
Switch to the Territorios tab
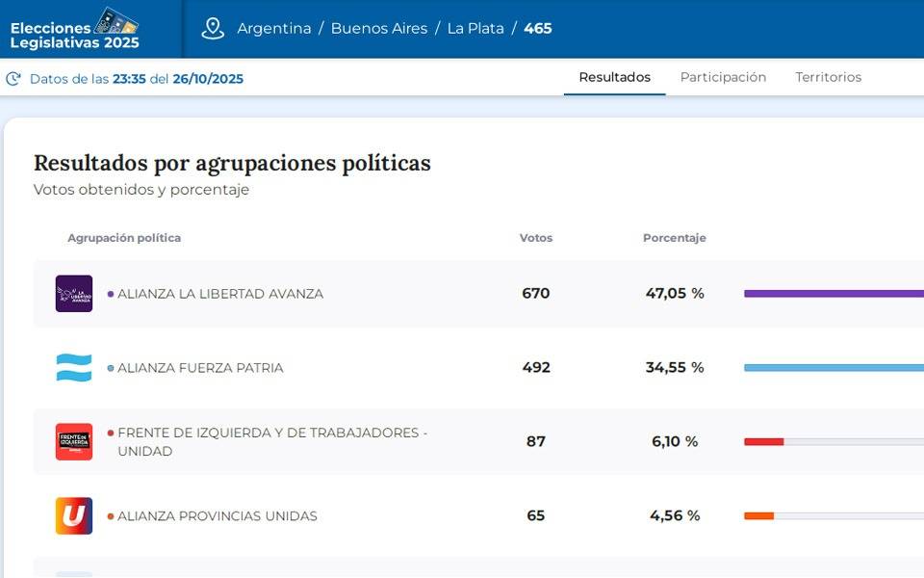click(x=828, y=77)
